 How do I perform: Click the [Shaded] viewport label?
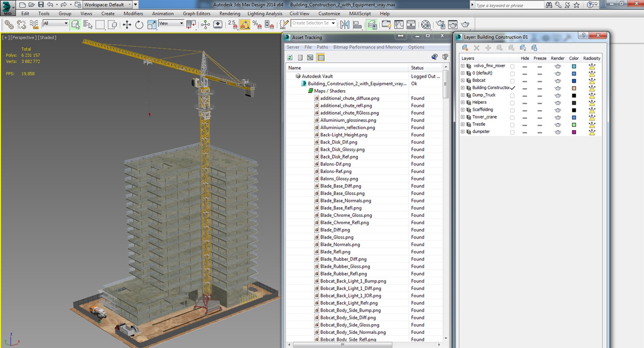point(47,38)
